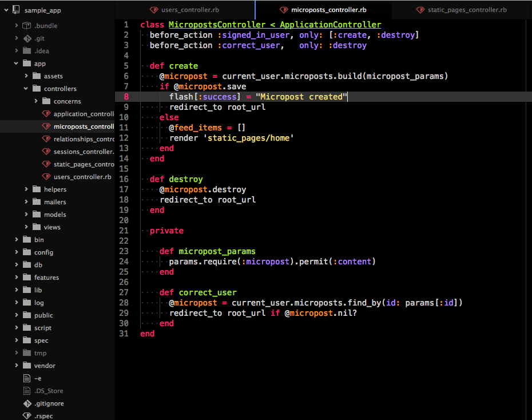
Task: Click the .rspec diamond icon in the sidebar
Action: click(27, 416)
